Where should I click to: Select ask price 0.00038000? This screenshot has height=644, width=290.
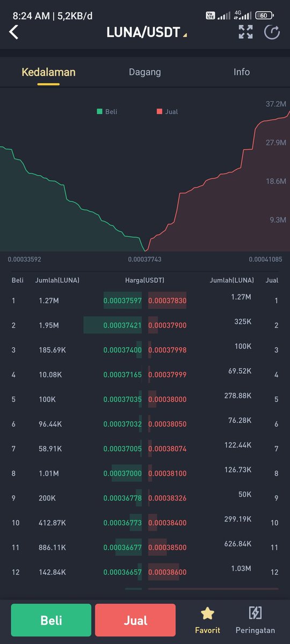168,399
